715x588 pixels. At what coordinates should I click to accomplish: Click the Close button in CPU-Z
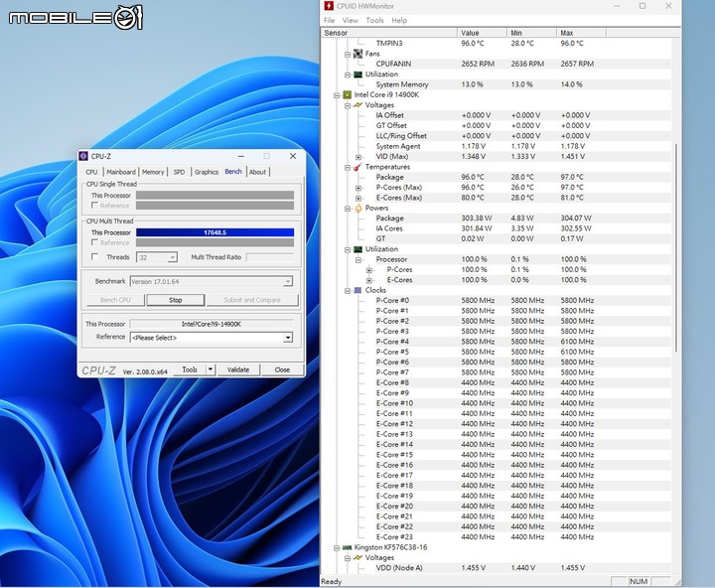click(282, 369)
